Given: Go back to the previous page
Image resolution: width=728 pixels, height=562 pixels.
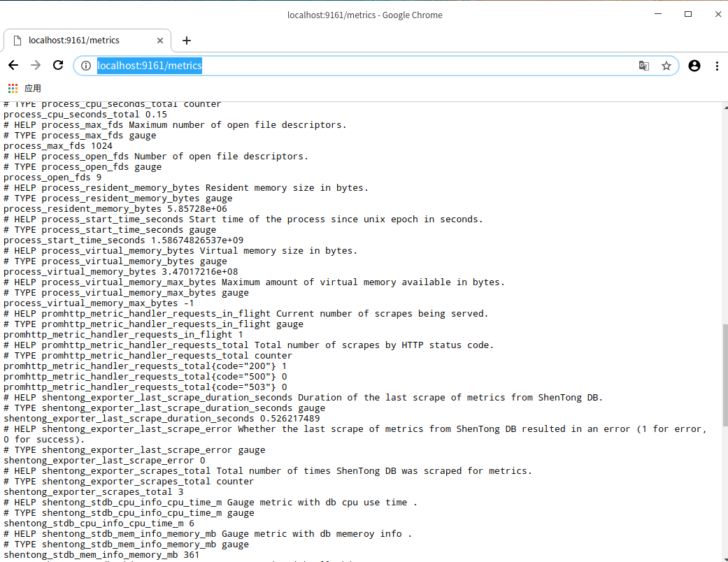Looking at the screenshot, I should click(x=13, y=66).
